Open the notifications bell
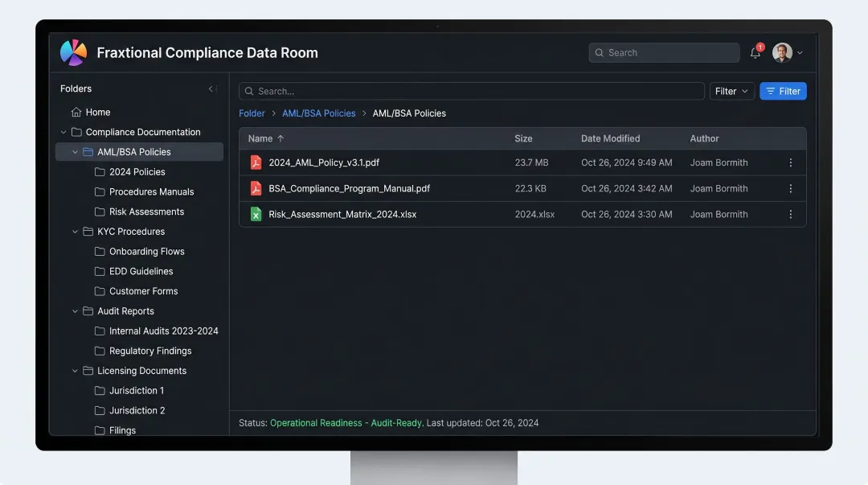The image size is (868, 485). coord(755,52)
